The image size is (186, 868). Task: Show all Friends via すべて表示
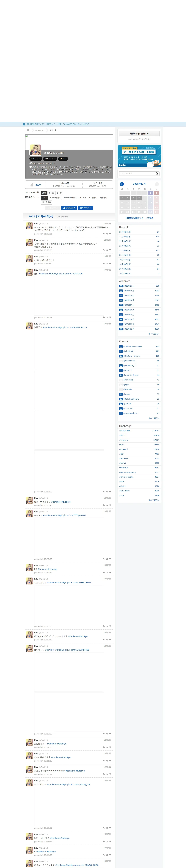coord(154,418)
